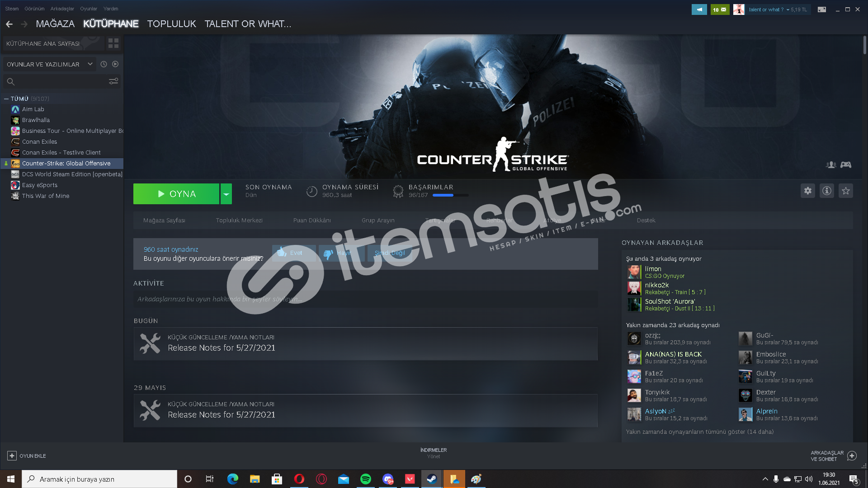The width and height of the screenshot is (868, 488).
Task: Open İndirmeler downloads manager
Action: point(434,453)
